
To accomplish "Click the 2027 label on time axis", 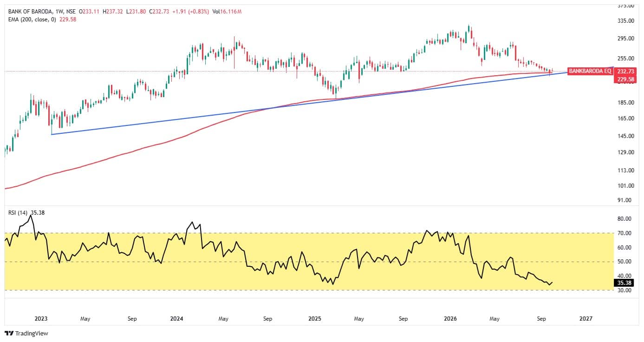I will (x=586, y=319).
